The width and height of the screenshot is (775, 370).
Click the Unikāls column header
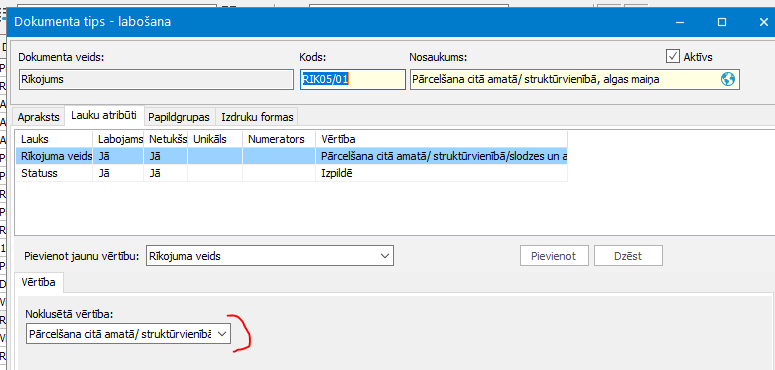[215, 139]
